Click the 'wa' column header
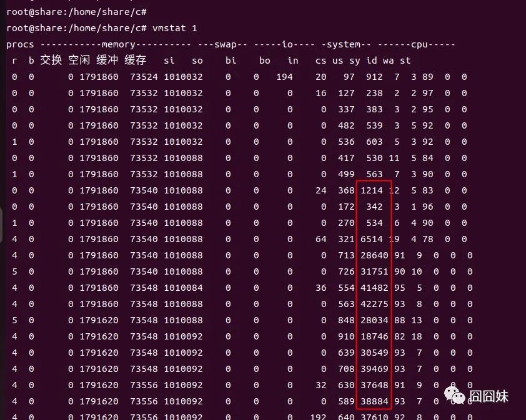Viewport: 526px width, 420px height. coord(388,61)
